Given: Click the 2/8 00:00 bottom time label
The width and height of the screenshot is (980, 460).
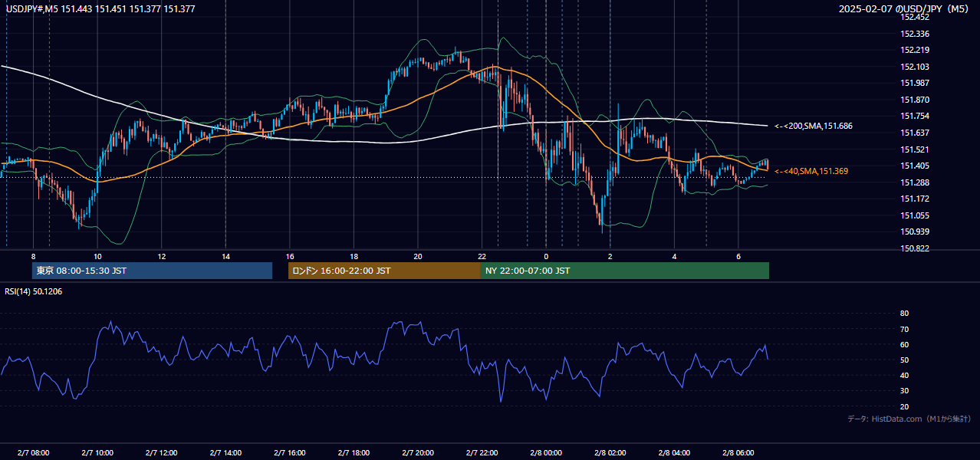Looking at the screenshot, I should (546, 453).
